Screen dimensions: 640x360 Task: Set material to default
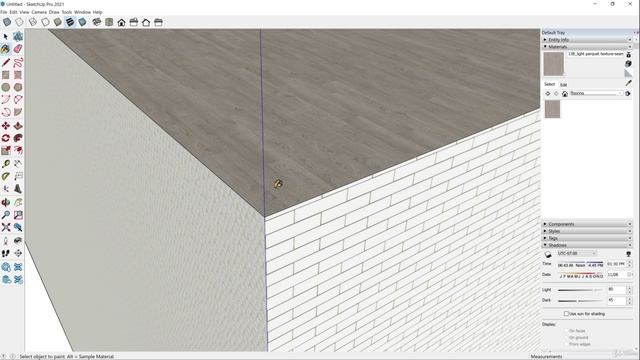[628, 73]
